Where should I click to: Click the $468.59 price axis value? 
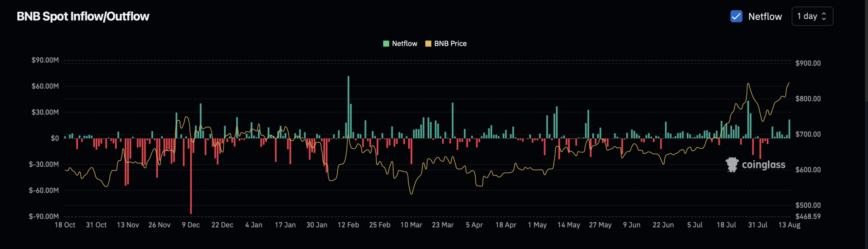tap(808, 216)
